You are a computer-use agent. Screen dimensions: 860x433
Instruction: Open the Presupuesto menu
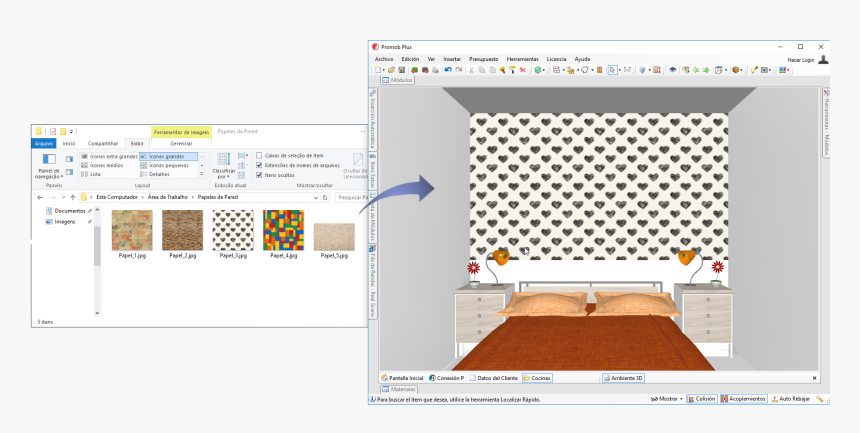coord(483,59)
